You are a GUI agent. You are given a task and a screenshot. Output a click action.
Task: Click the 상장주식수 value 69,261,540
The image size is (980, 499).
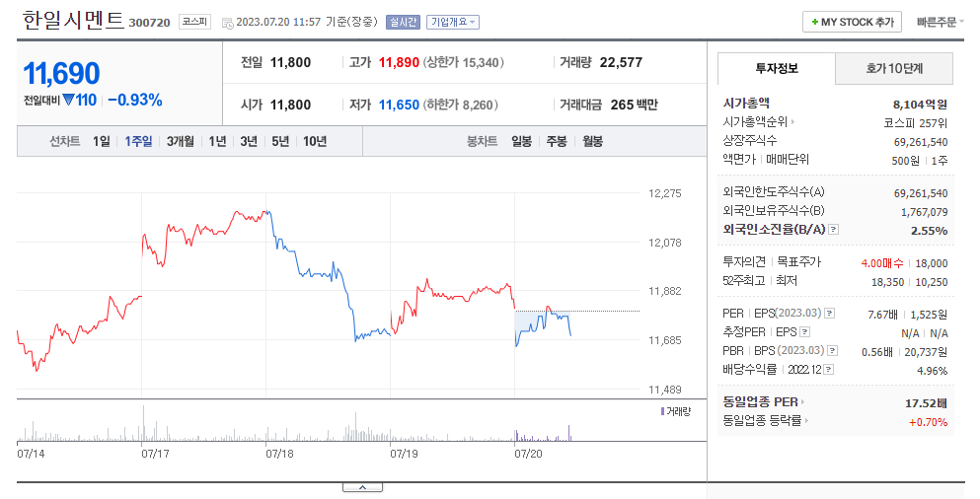(x=921, y=142)
